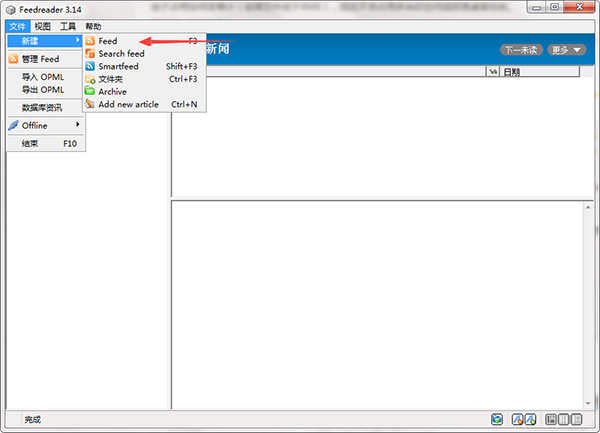The height and width of the screenshot is (433, 600).
Task: Click the 管理 Feed orange icon
Action: (x=13, y=59)
